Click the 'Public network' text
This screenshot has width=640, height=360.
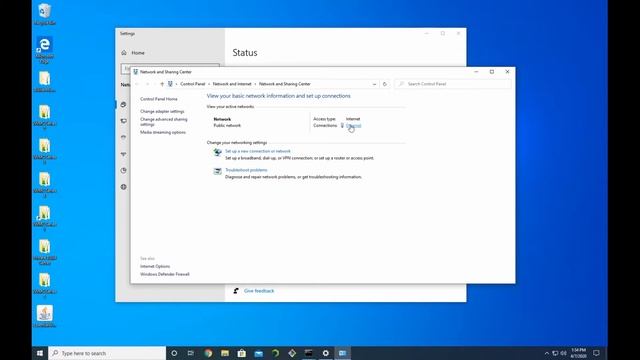[227, 125]
